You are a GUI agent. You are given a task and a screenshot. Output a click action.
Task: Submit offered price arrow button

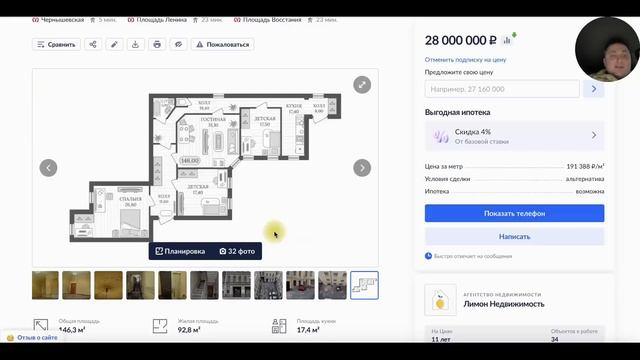click(x=593, y=89)
